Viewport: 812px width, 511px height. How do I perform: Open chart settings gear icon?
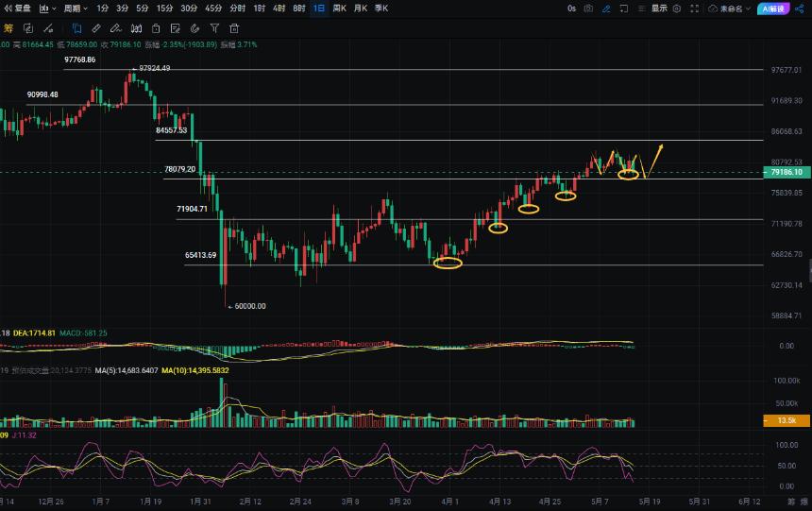click(x=677, y=9)
